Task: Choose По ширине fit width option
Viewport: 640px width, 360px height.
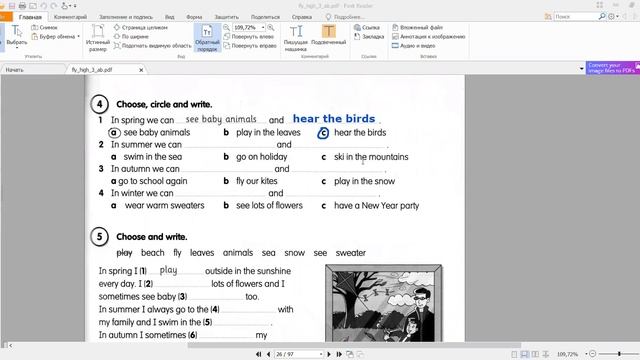Action: click(131, 36)
